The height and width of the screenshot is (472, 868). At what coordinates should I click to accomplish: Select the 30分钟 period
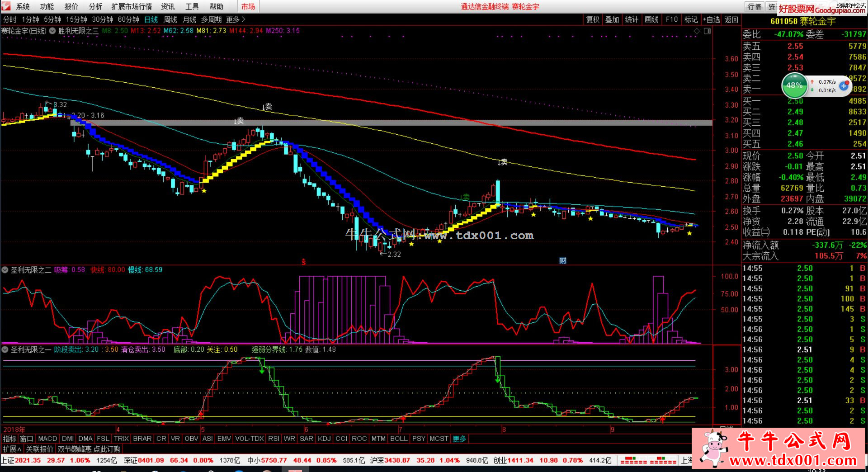point(103,19)
